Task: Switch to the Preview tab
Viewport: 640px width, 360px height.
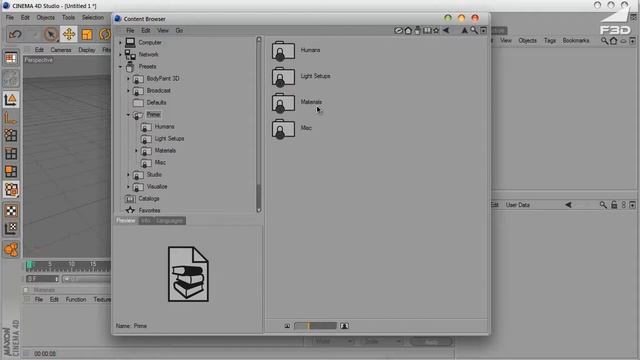Action: coord(126,220)
